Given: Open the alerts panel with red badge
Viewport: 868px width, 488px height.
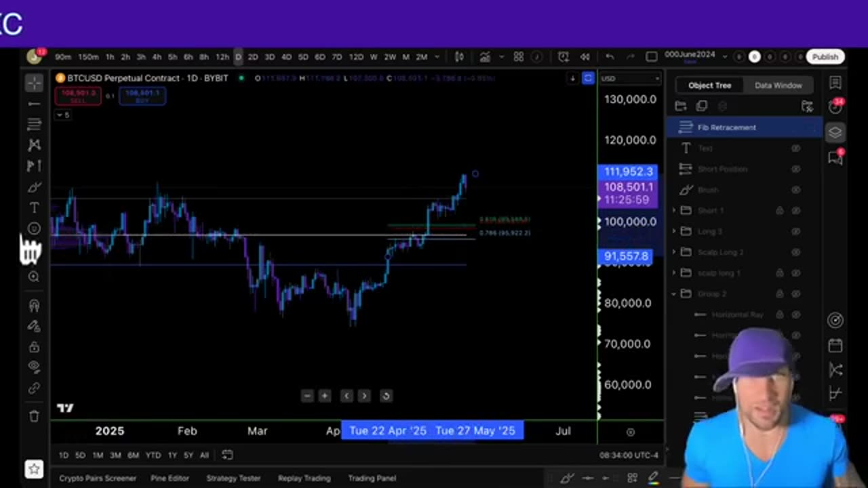Looking at the screenshot, I should pyautogui.click(x=835, y=106).
